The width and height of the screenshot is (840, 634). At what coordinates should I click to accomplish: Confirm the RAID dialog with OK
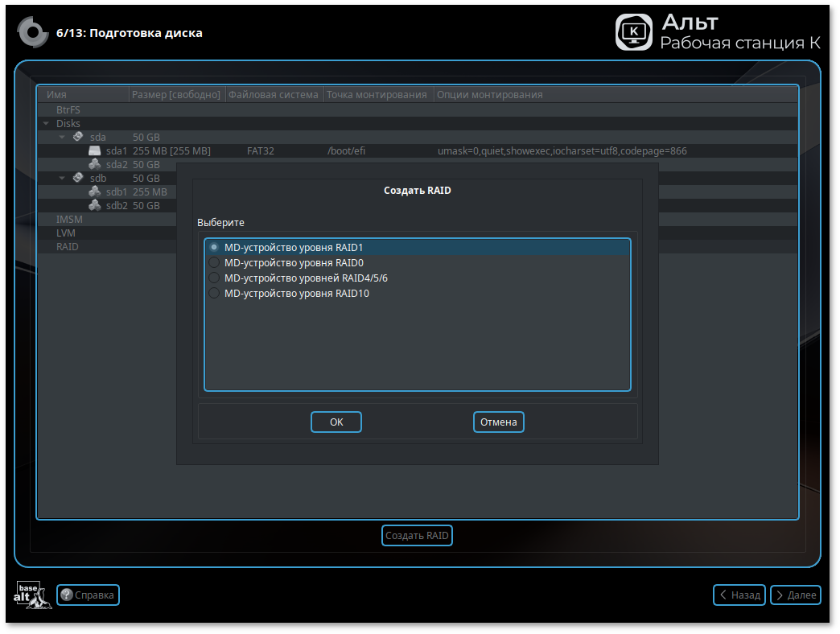[336, 422]
